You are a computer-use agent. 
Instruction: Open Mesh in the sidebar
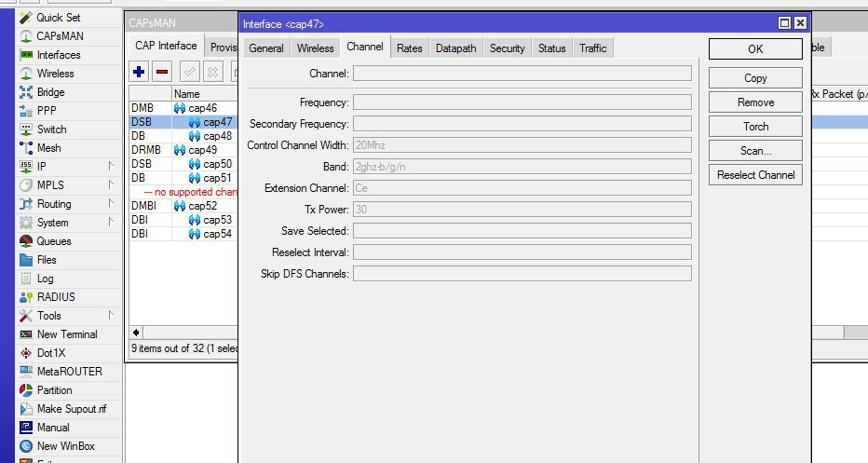coord(48,148)
